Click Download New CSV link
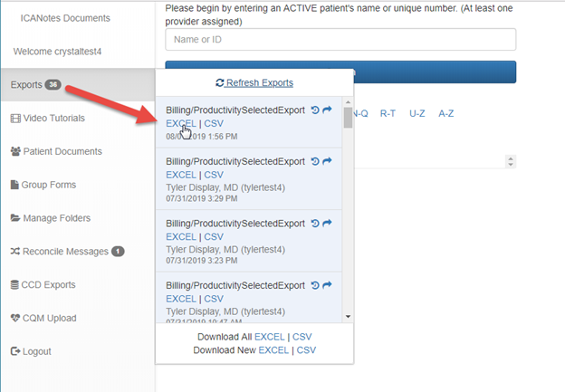This screenshot has width=565, height=392. point(307,349)
